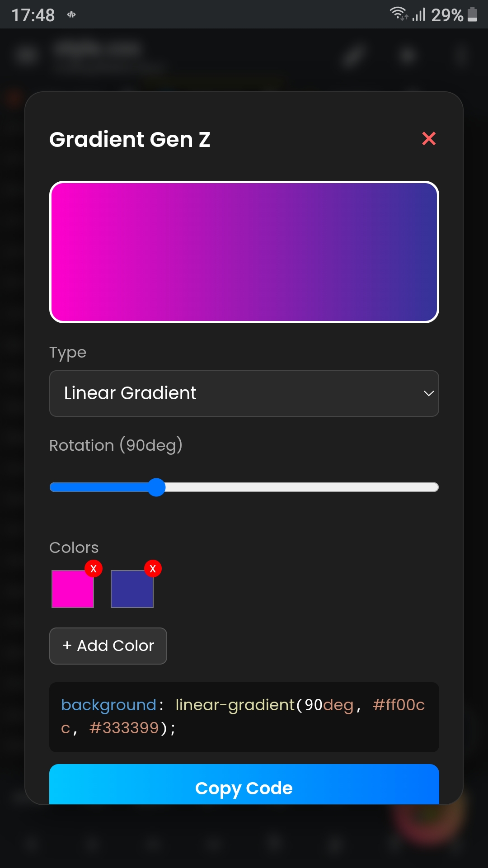Click the Colors section label
The image size is (488, 868).
tap(74, 547)
